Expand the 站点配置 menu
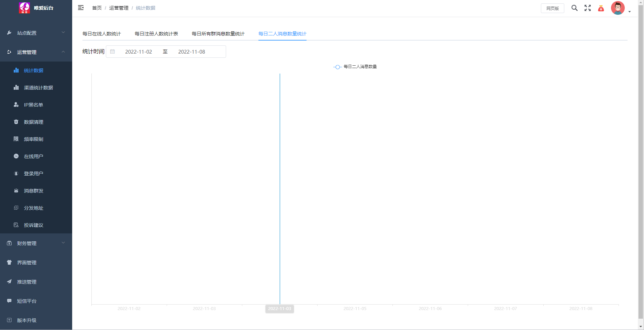This screenshot has width=644, height=330. (x=36, y=33)
